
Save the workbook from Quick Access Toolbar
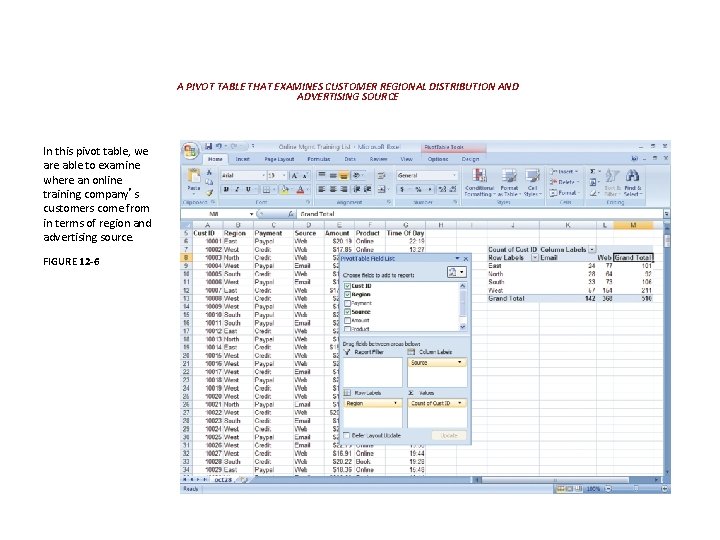pos(208,146)
